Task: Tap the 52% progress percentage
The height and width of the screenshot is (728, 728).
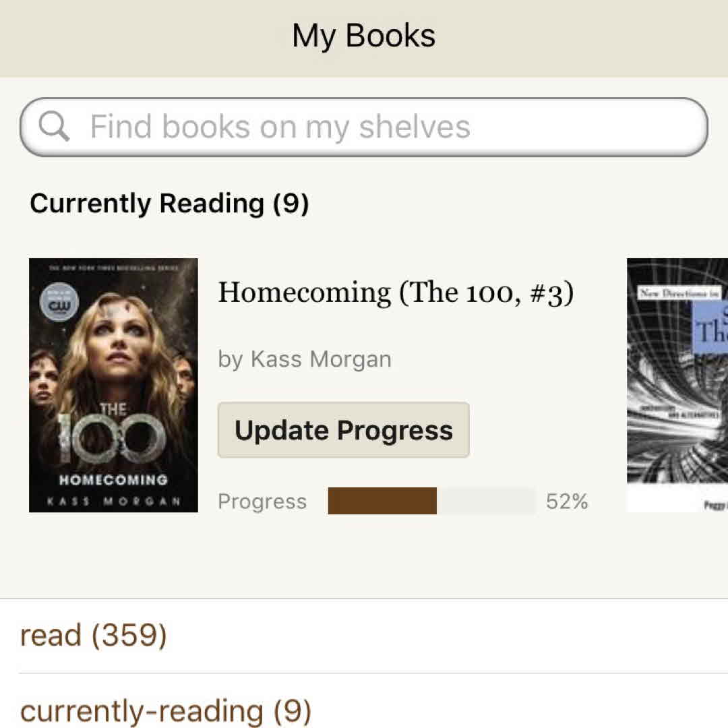Action: (567, 502)
